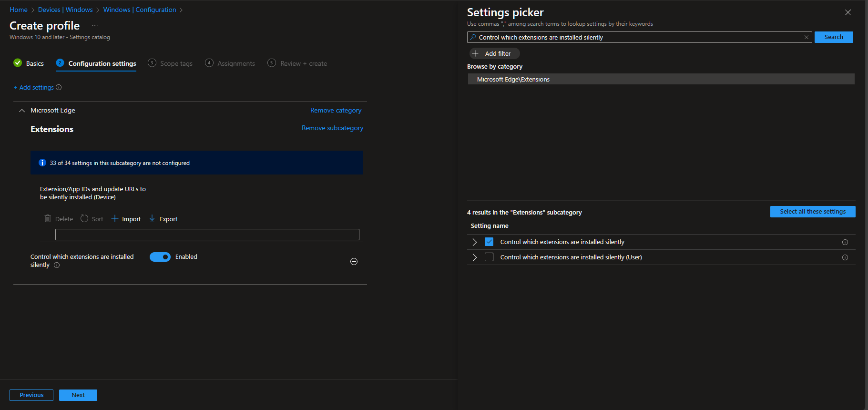Collapse the Microsoft Edge category
This screenshot has height=410, width=868.
22,111
